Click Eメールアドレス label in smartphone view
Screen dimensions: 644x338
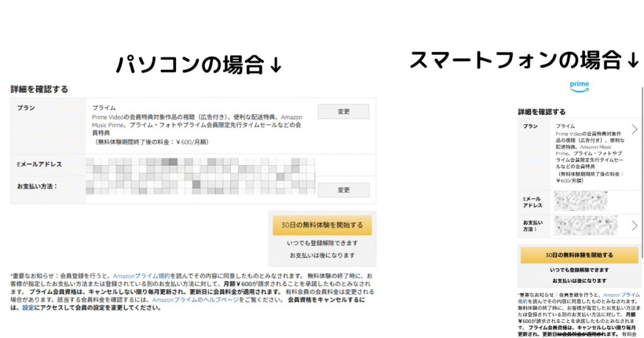(533, 202)
